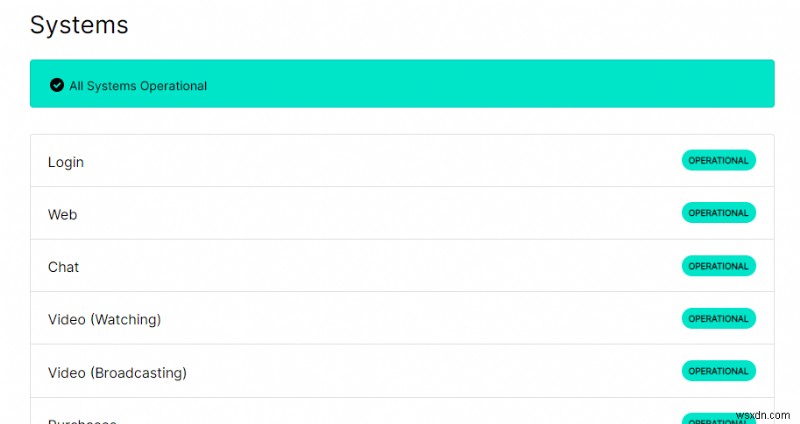Click the empty space in the Web row

point(380,214)
